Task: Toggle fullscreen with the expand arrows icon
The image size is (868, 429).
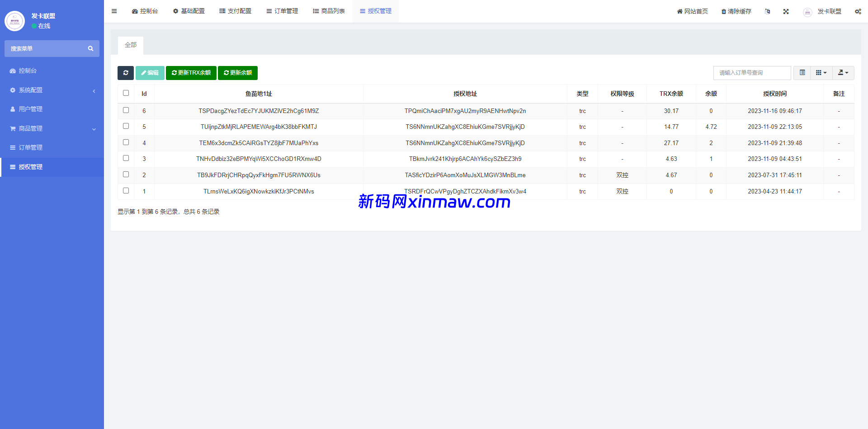Action: click(x=786, y=11)
